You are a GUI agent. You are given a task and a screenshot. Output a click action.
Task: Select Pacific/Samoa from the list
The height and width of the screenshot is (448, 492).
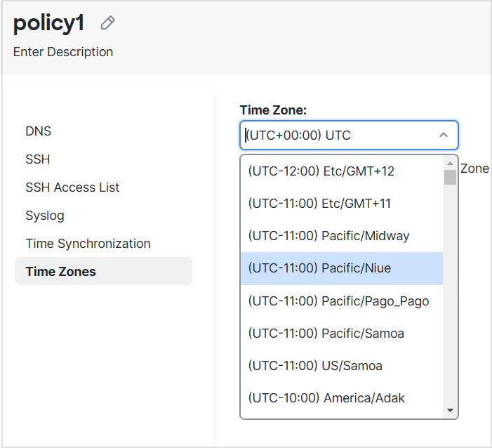pos(326,333)
